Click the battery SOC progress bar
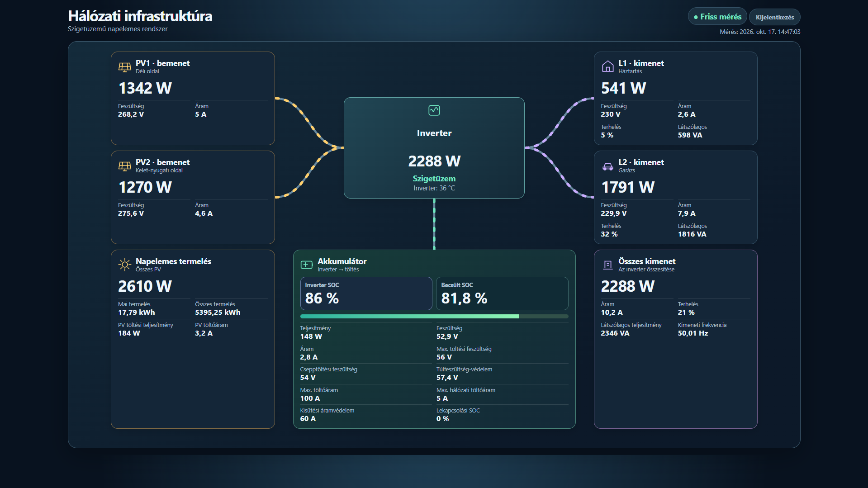 (434, 316)
